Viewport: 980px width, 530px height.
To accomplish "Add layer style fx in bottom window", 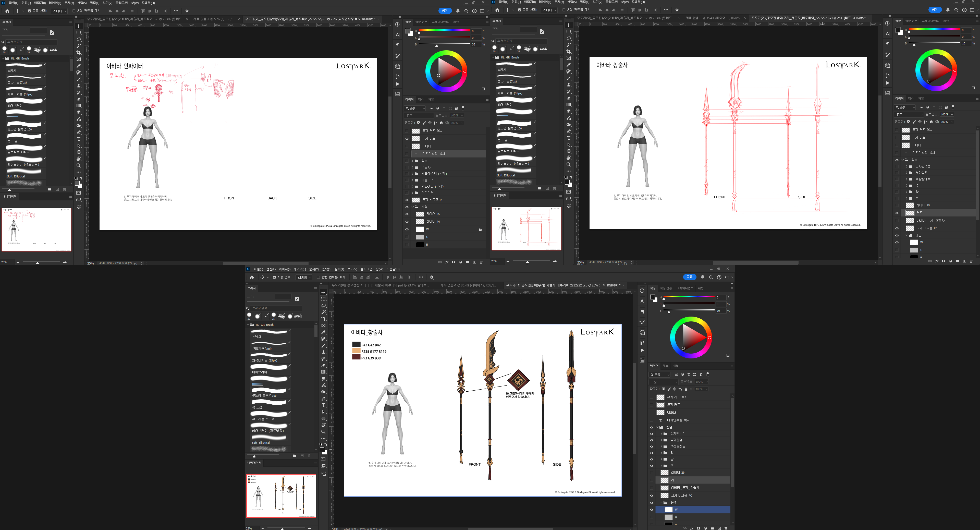I will pyautogui.click(x=692, y=528).
